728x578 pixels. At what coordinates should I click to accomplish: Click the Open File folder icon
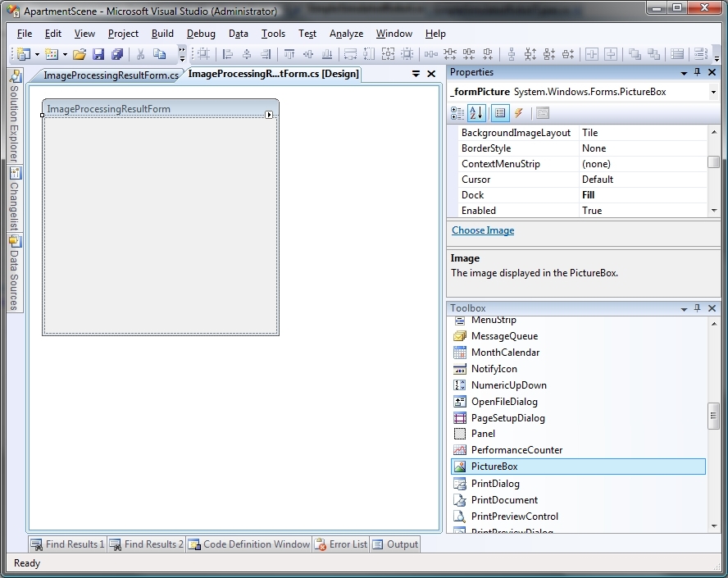click(80, 54)
